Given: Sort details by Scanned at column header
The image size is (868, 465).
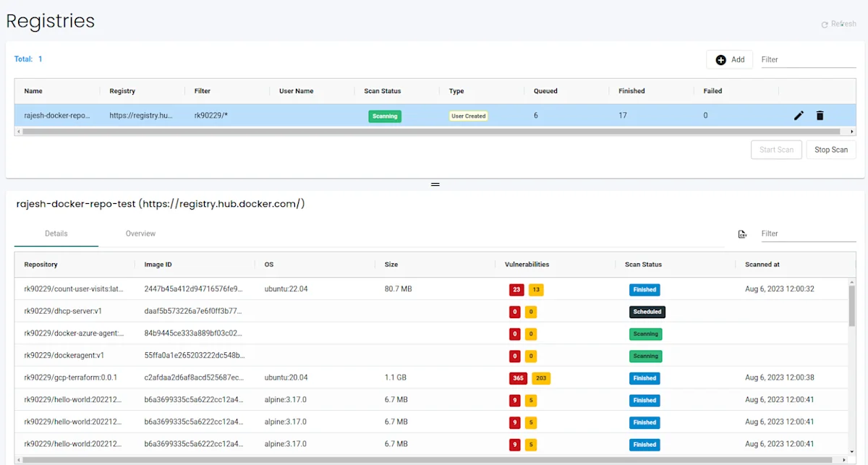Looking at the screenshot, I should (x=762, y=265).
